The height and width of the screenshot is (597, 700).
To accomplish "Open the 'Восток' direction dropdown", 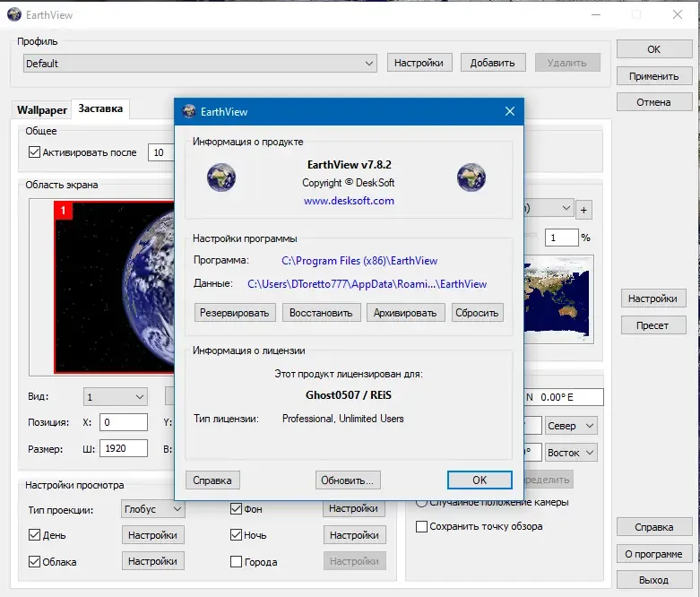I will (571, 453).
